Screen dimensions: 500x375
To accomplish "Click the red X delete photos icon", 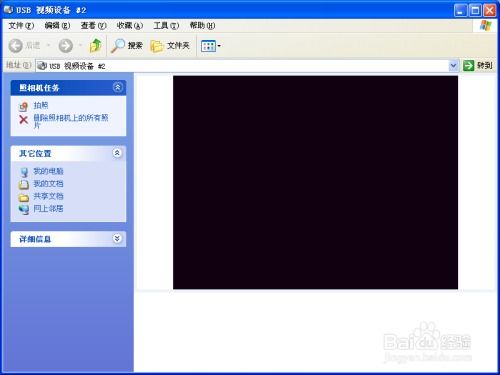I will click(x=23, y=119).
